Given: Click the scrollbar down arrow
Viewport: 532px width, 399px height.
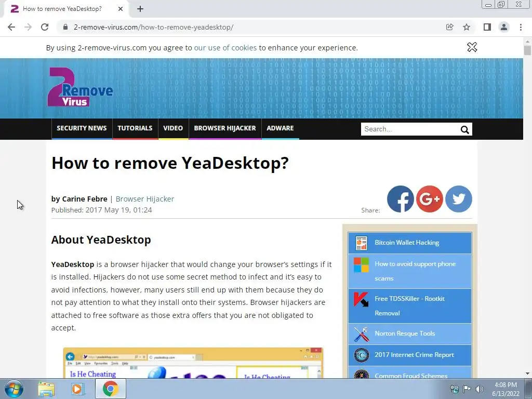Looking at the screenshot, I should tap(527, 374).
